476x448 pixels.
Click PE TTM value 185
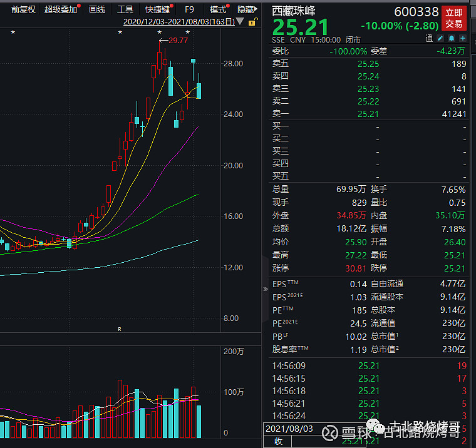[x=360, y=310]
